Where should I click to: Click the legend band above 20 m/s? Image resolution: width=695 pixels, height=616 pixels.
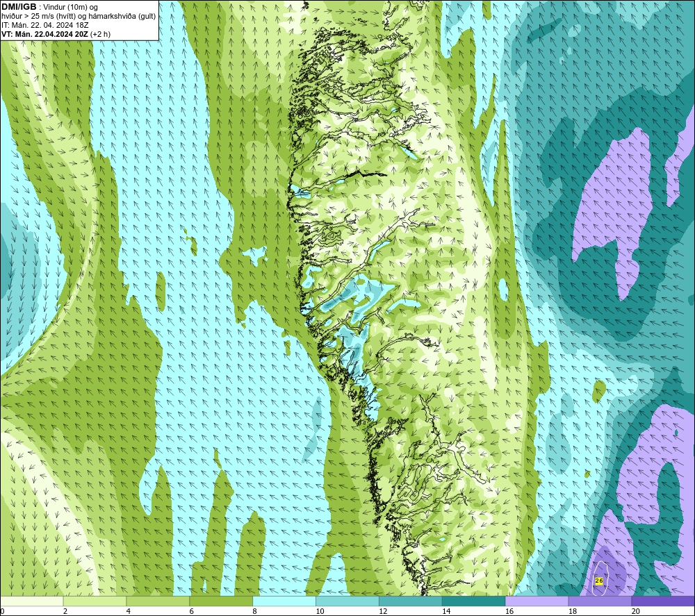[x=663, y=601]
